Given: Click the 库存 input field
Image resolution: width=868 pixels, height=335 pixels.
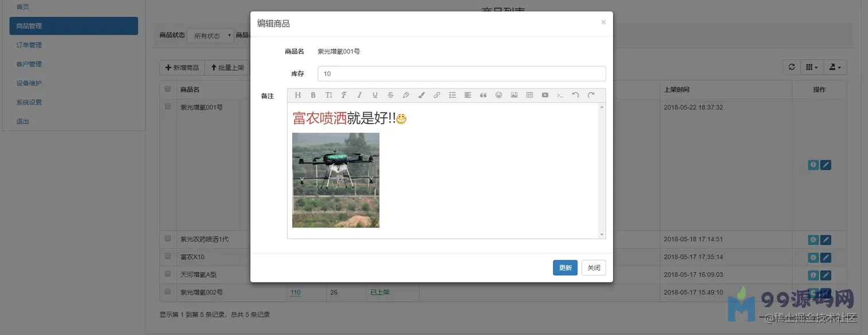Looking at the screenshot, I should [x=462, y=74].
